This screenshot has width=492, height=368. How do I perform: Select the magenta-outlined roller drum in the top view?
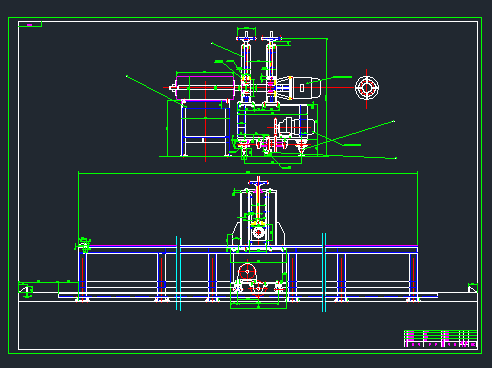[x=205, y=88]
